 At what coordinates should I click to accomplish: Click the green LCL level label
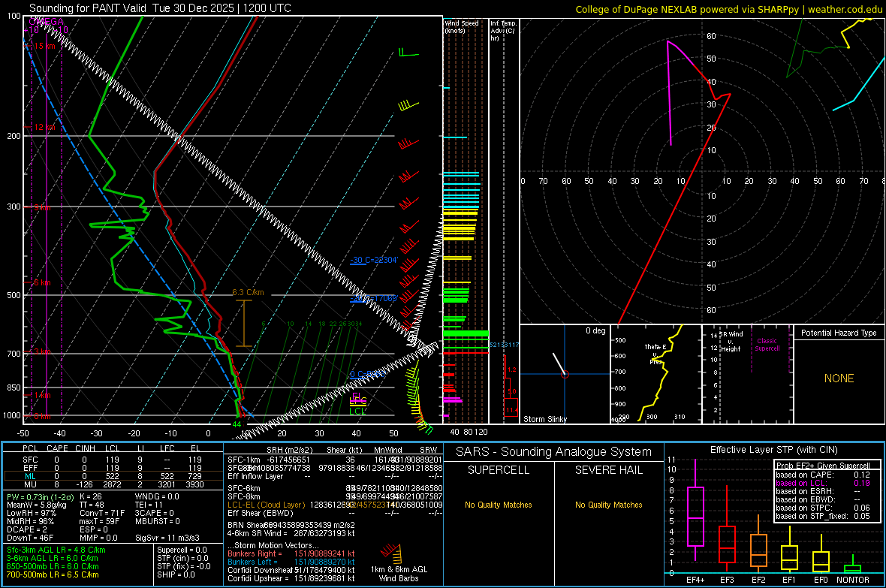click(x=357, y=411)
